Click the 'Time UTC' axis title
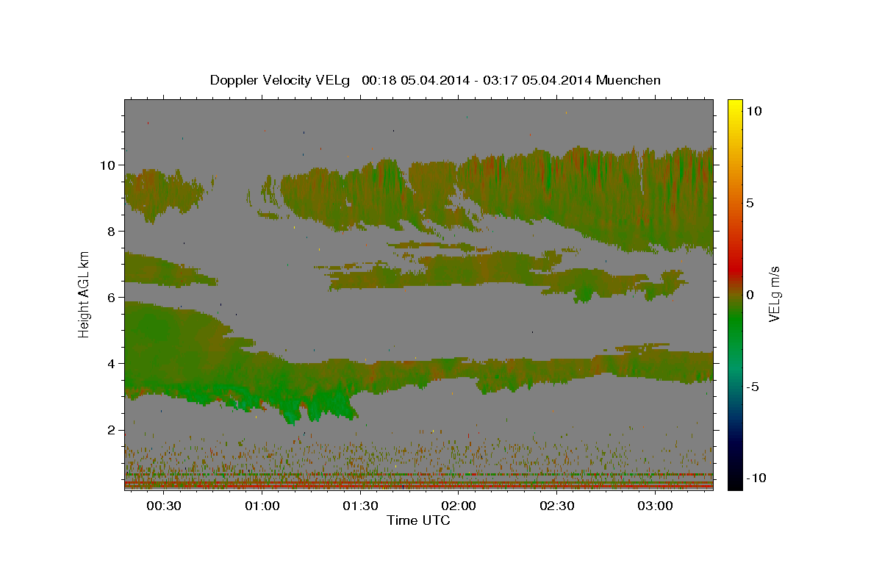This screenshot has height=588, width=882. [x=418, y=520]
